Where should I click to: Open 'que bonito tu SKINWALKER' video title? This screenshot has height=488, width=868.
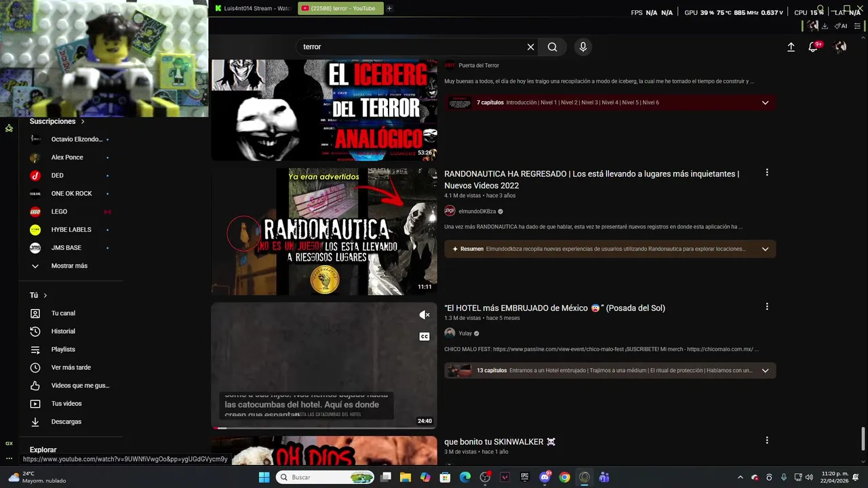500,442
